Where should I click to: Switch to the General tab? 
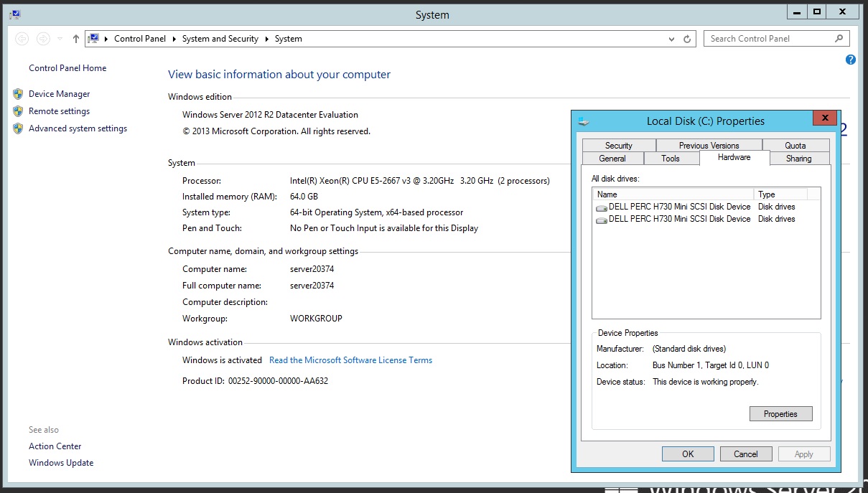(612, 159)
